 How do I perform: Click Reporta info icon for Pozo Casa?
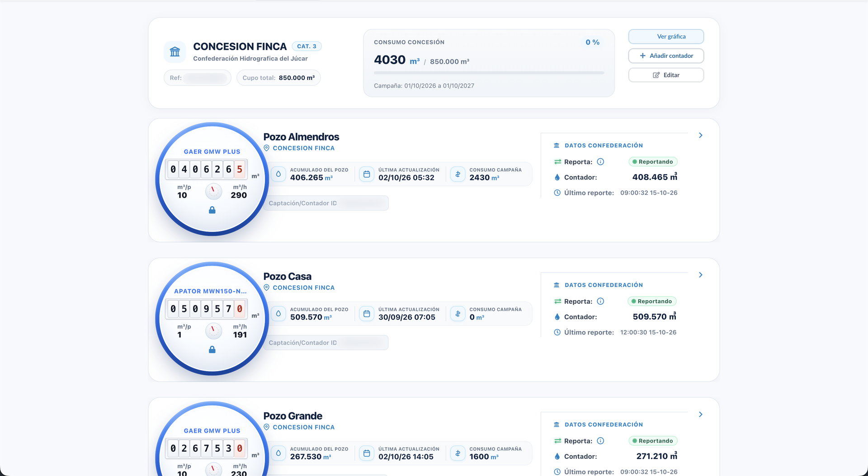(600, 302)
